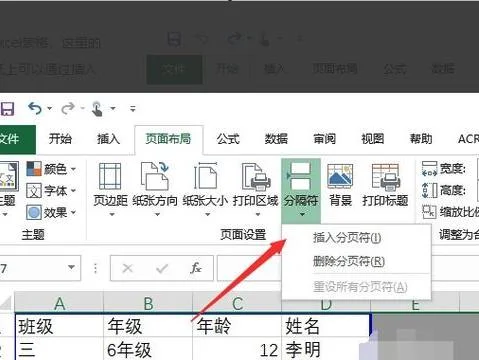Open Customize Quick Access Toolbar dropdown
The image size is (479, 360).
[x=133, y=109]
